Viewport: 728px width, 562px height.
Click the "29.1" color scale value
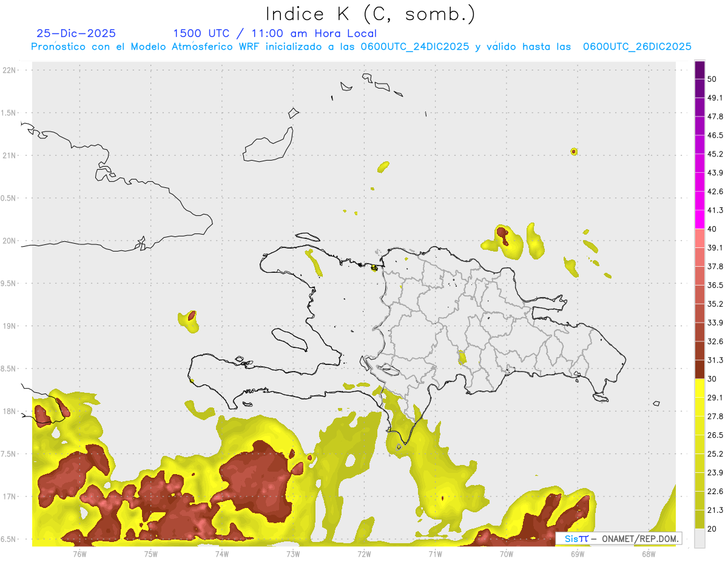(716, 398)
